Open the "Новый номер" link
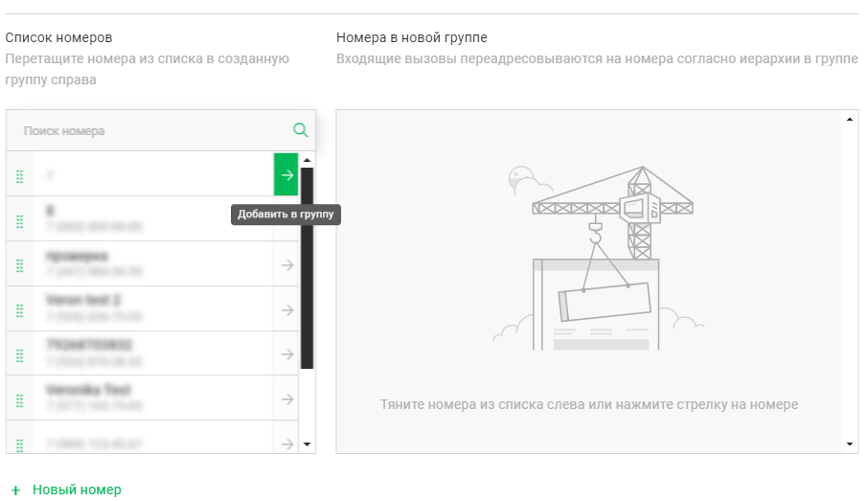 click(x=77, y=490)
